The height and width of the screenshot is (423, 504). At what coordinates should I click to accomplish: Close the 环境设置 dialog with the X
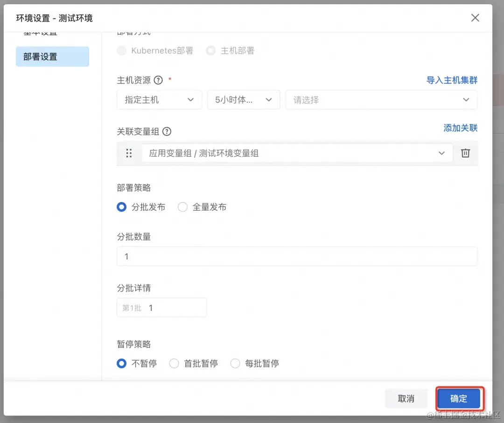475,17
